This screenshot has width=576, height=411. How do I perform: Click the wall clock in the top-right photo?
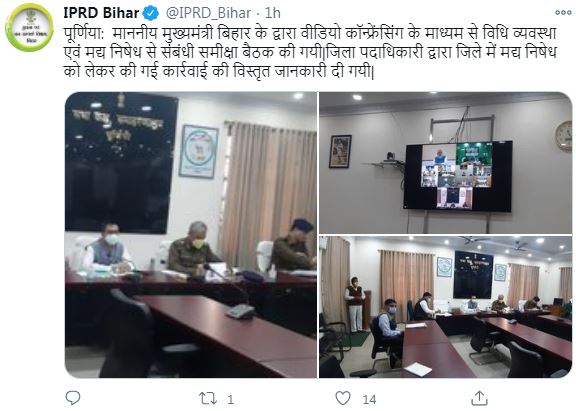click(x=564, y=136)
